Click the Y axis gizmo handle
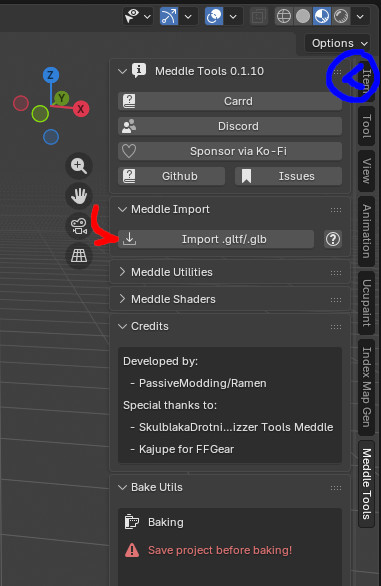 (62, 98)
